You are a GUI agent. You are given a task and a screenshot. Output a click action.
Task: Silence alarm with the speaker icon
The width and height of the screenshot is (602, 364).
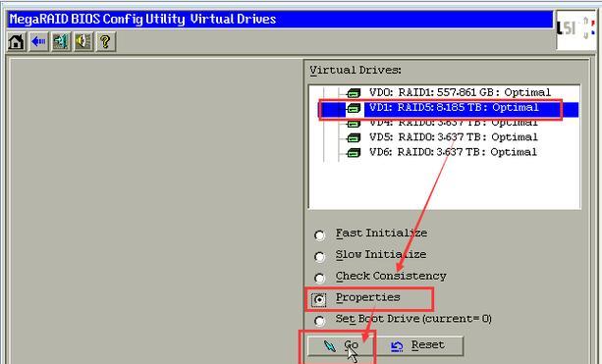[x=83, y=41]
